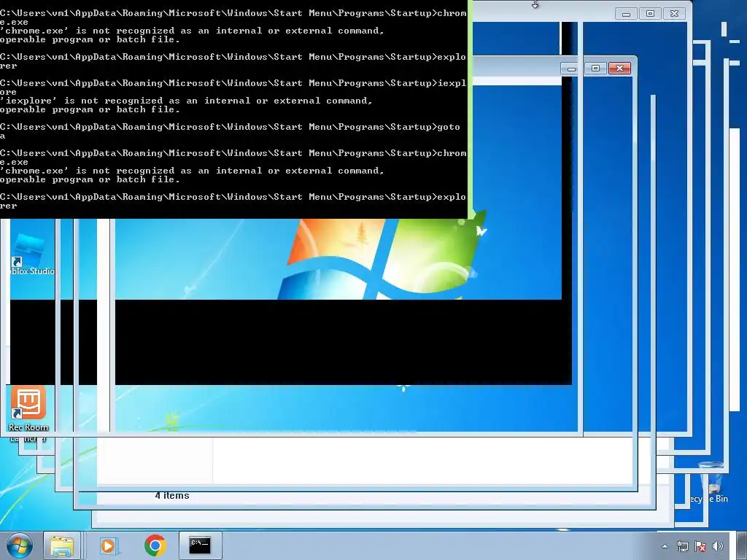The image size is (747, 560).
Task: Open the network status tray icon
Action: 682,547
